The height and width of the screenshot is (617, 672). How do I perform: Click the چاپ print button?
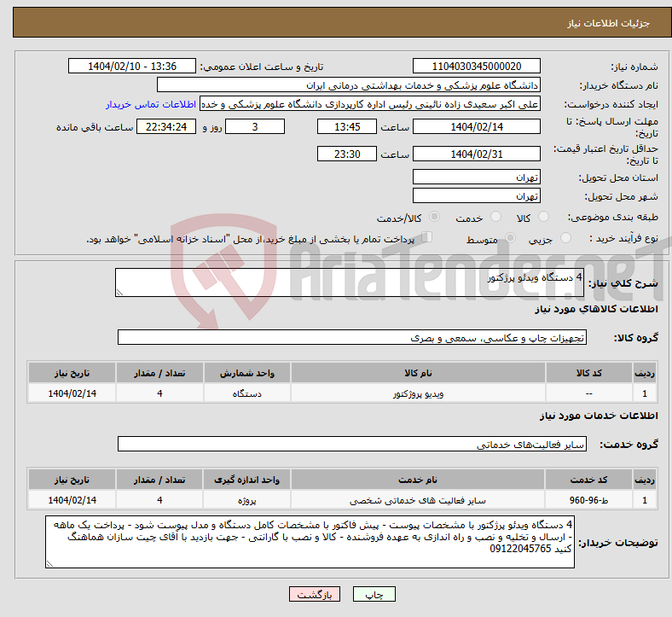pyautogui.click(x=374, y=594)
